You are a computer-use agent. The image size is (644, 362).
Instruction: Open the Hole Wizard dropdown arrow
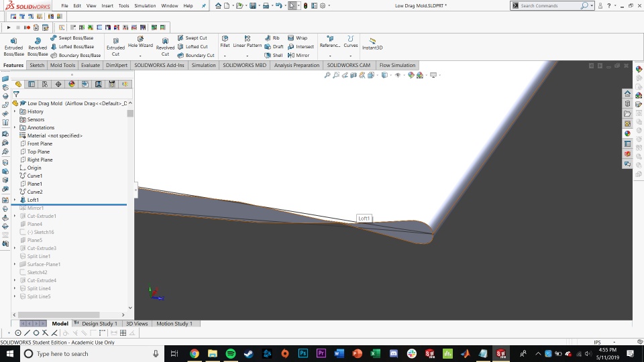[140, 56]
